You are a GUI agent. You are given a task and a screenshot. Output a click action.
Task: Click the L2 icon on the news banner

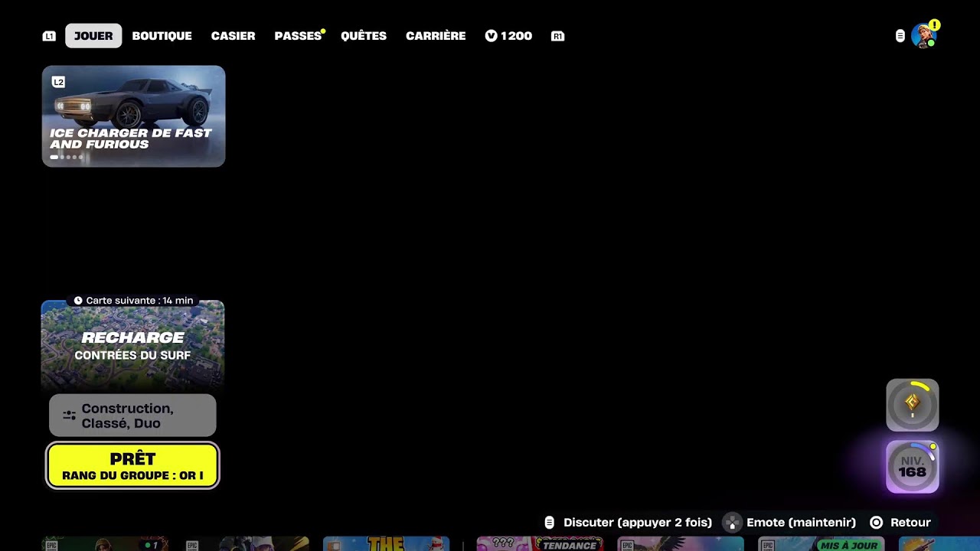[58, 82]
